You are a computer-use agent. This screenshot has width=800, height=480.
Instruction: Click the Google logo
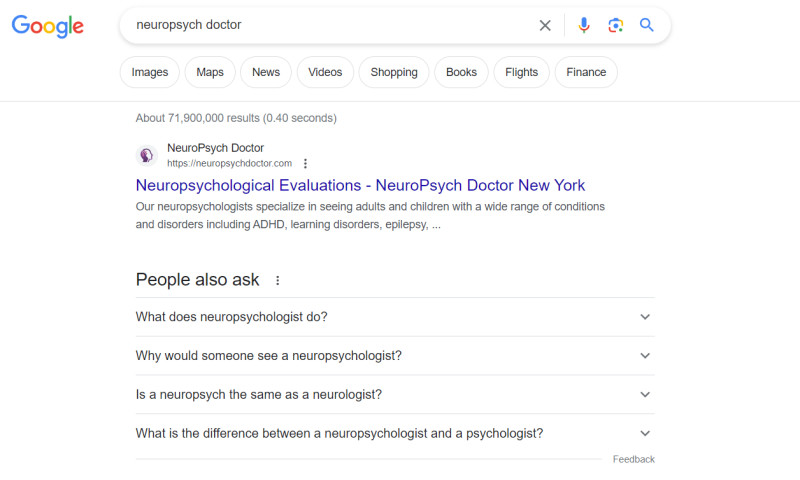(x=48, y=27)
